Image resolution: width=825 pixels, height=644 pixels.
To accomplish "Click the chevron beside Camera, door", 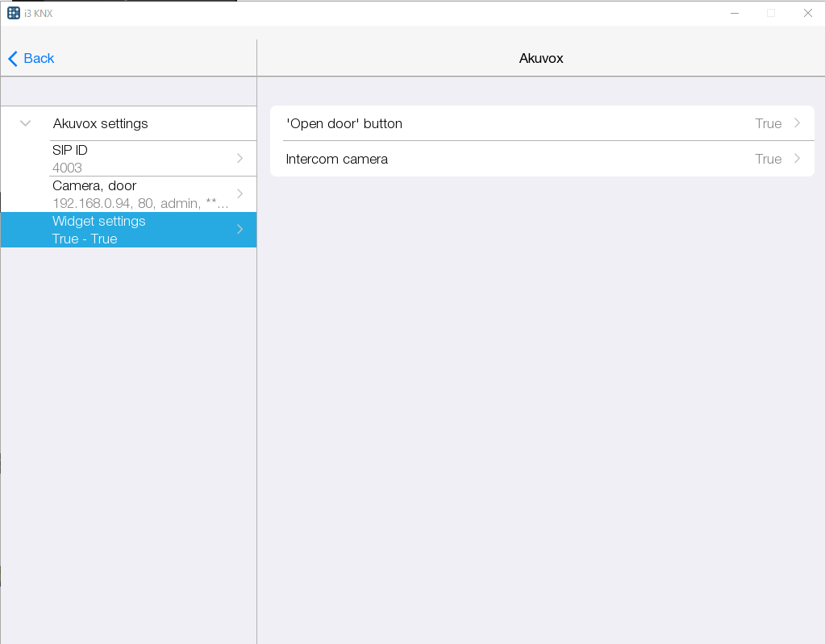I will [x=240, y=194].
